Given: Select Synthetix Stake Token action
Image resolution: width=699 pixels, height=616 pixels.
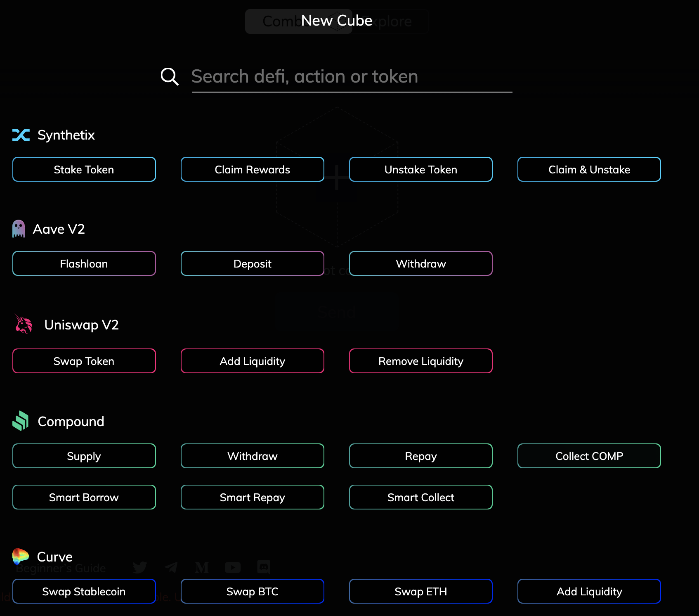Looking at the screenshot, I should pos(84,169).
